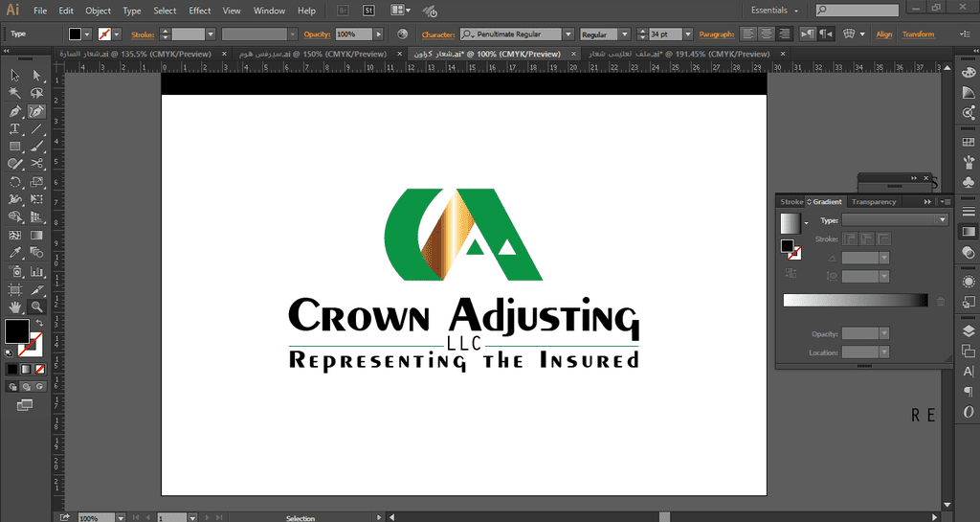Select the Artboard tool

pos(14,289)
